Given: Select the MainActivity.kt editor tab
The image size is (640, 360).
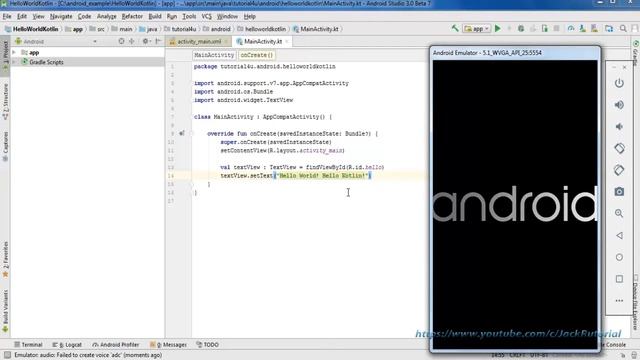Looking at the screenshot, I should 263,41.
